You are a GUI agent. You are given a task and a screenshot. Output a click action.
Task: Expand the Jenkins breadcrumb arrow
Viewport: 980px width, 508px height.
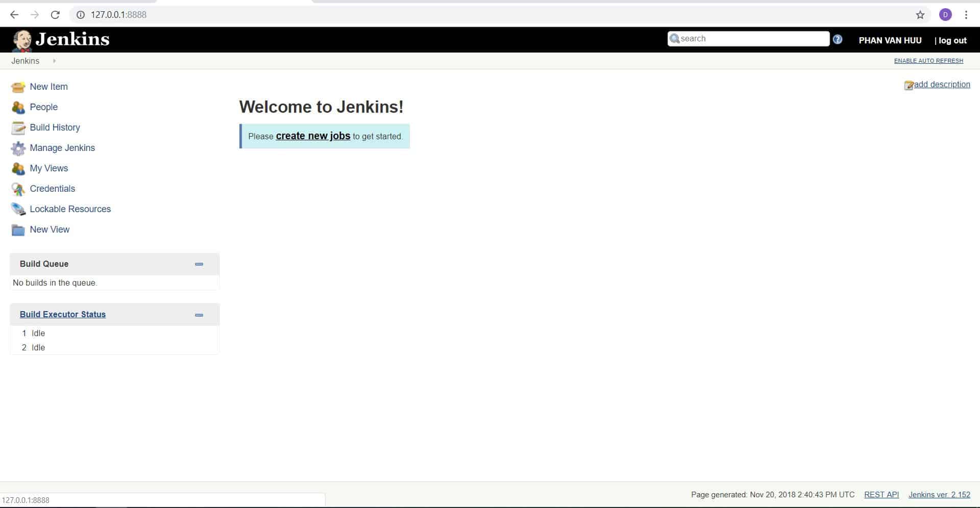54,61
